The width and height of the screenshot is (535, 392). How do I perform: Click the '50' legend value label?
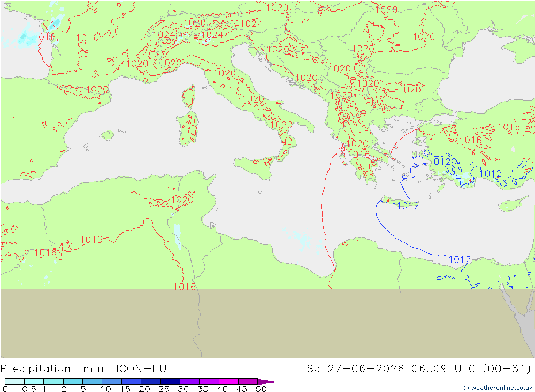click(x=261, y=389)
